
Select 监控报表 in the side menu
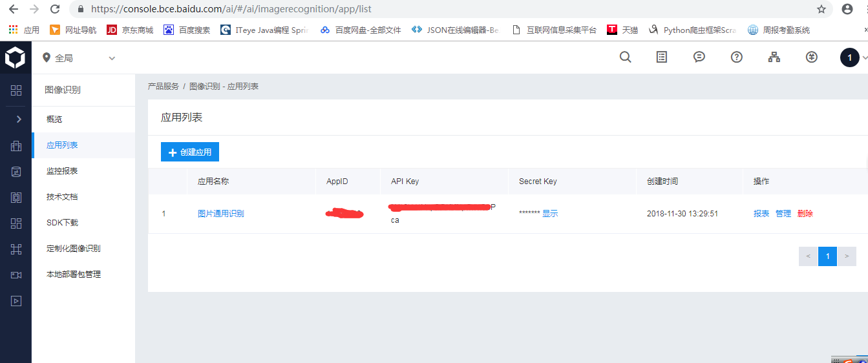(83, 171)
